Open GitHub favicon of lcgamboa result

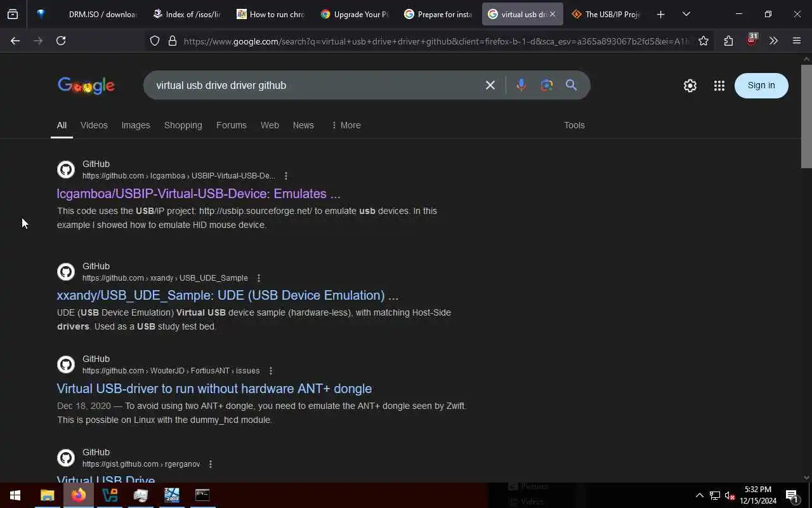pyautogui.click(x=66, y=170)
